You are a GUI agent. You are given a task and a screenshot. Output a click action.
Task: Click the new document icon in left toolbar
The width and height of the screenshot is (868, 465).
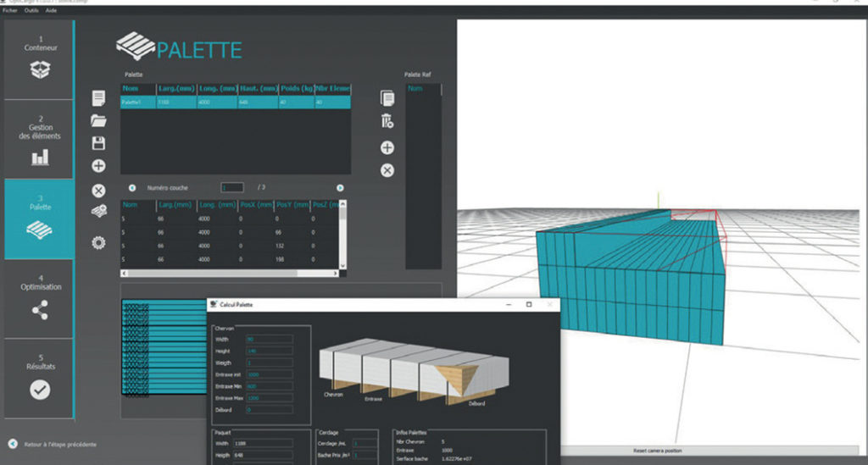click(x=98, y=98)
